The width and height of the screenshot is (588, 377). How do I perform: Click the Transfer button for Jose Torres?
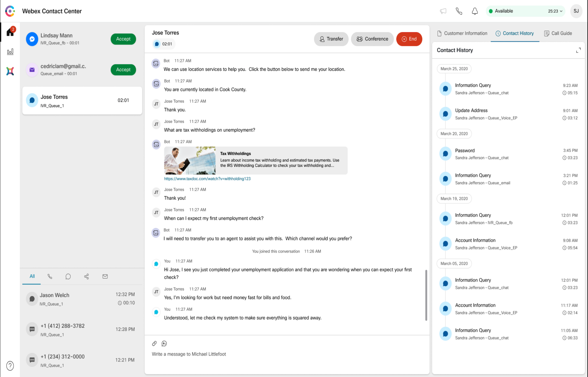coord(331,39)
